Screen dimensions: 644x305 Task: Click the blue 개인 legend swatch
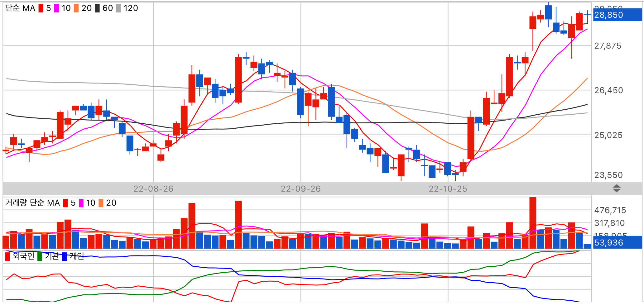(65, 257)
